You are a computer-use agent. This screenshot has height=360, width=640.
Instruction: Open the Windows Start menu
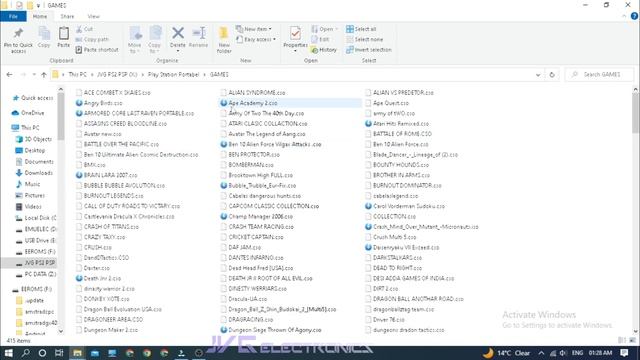point(8,353)
